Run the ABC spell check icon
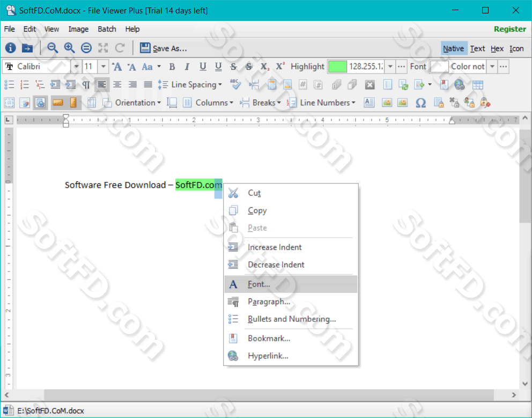Image resolution: width=532 pixels, height=418 pixels. coord(235,85)
